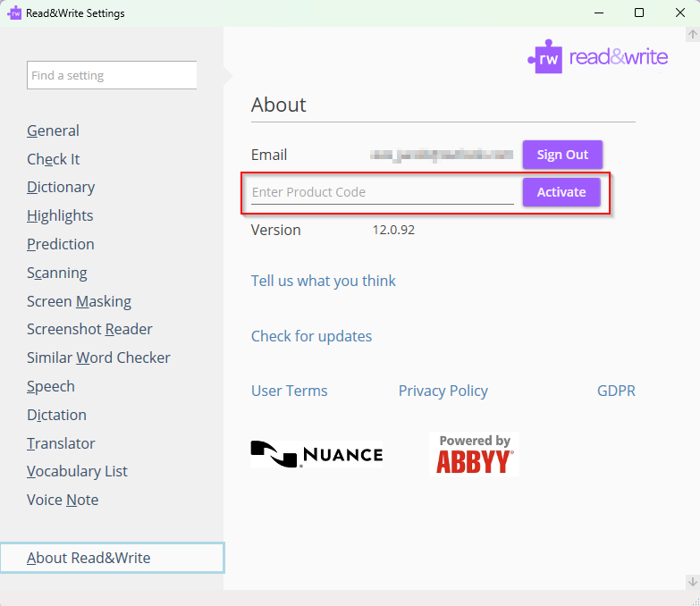Close the Read&Write Settings window

click(x=680, y=13)
